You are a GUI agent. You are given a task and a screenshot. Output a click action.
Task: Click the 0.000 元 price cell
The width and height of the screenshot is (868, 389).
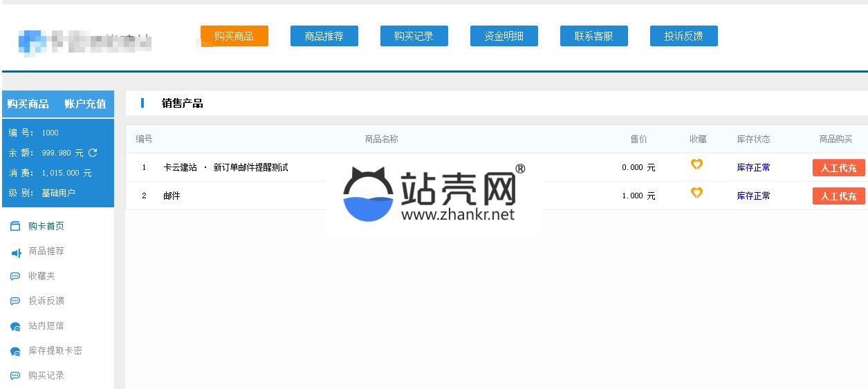coord(638,167)
